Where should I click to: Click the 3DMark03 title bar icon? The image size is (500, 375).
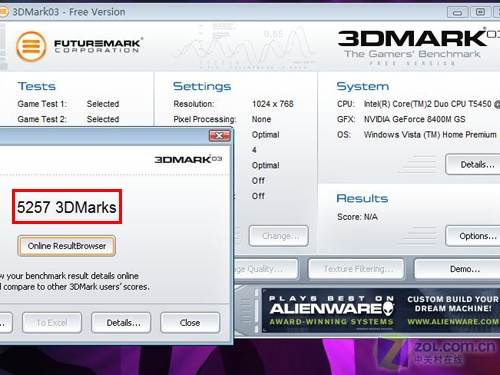point(3,12)
